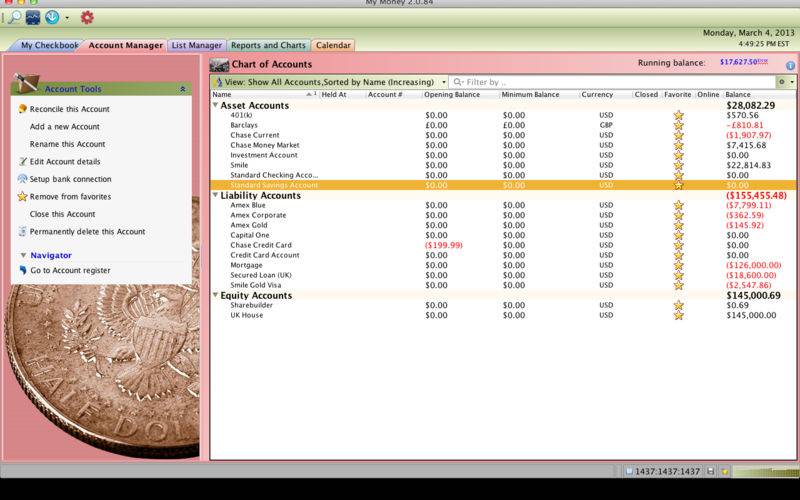Toggle the favorite star for Barclays account

[678, 125]
